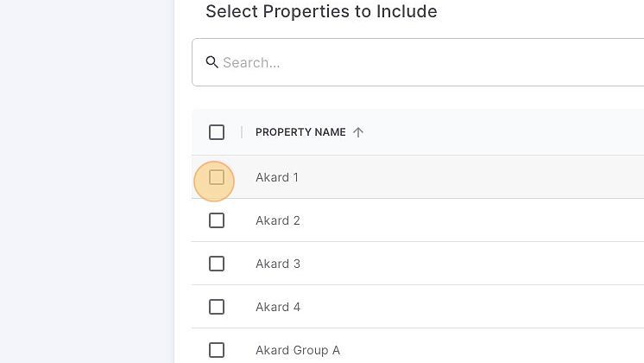This screenshot has width=644, height=363.
Task: Click the blank left sidebar panel
Action: tap(86, 181)
